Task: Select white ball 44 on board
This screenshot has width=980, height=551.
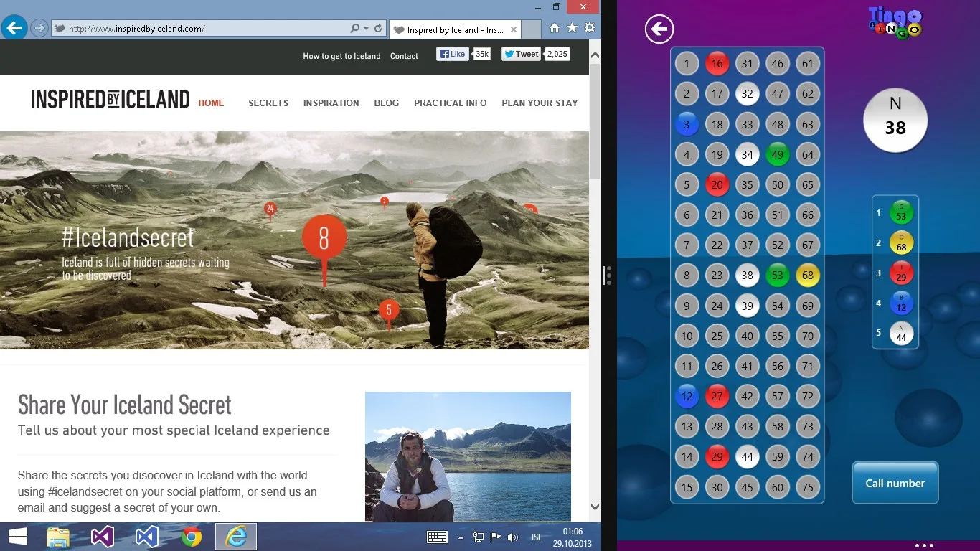Action: [748, 456]
